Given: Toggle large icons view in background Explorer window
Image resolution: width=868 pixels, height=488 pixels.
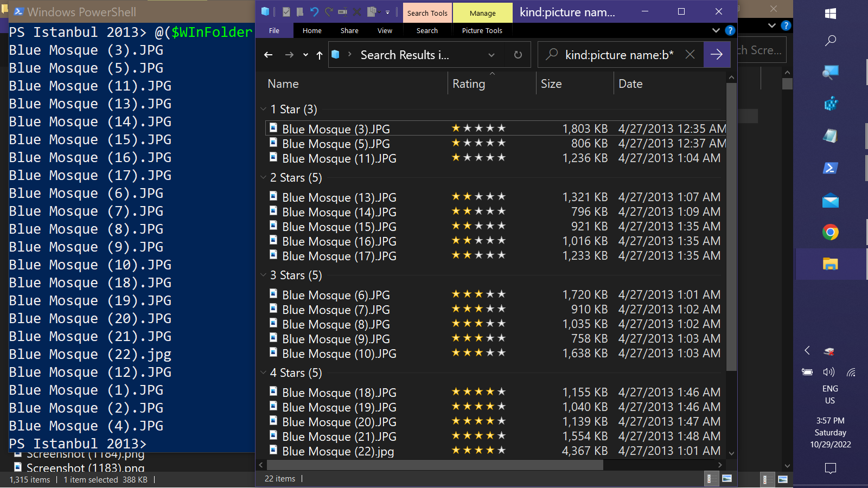Looking at the screenshot, I should coord(783,479).
